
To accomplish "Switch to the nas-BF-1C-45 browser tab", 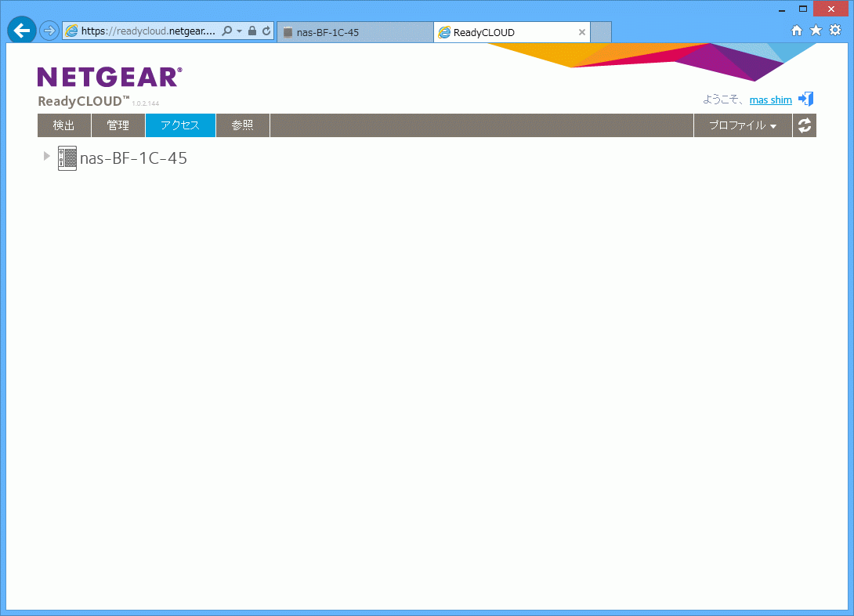I will [354, 32].
